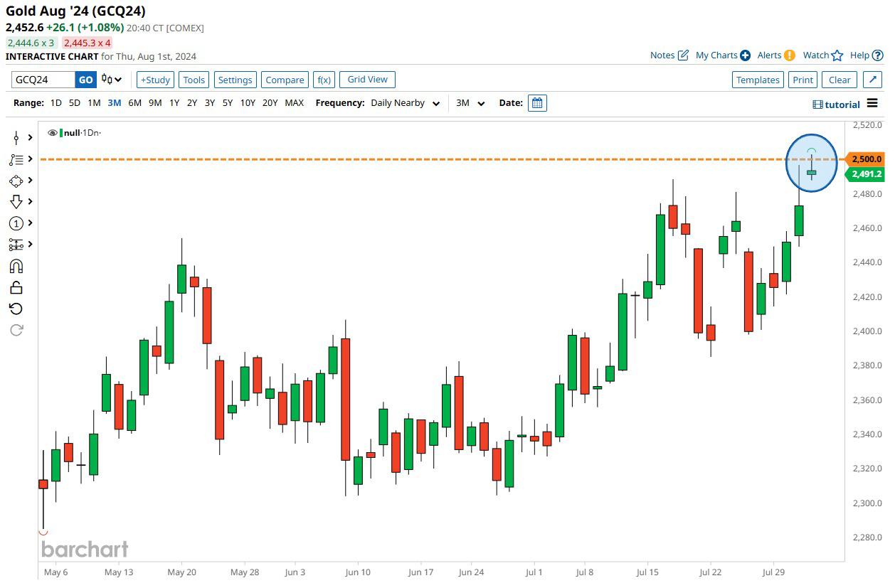Click the green 2,491.2 price label
The height and width of the screenshot is (588, 895).
(x=865, y=173)
